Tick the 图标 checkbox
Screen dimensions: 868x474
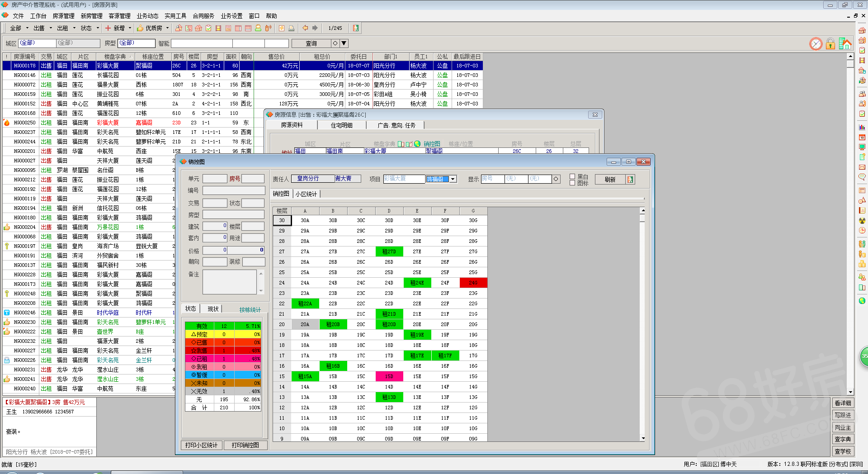click(x=572, y=183)
